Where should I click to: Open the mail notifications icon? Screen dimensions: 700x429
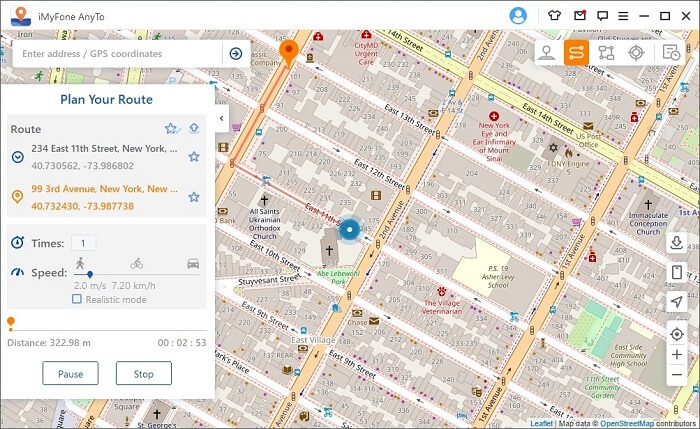click(x=580, y=16)
